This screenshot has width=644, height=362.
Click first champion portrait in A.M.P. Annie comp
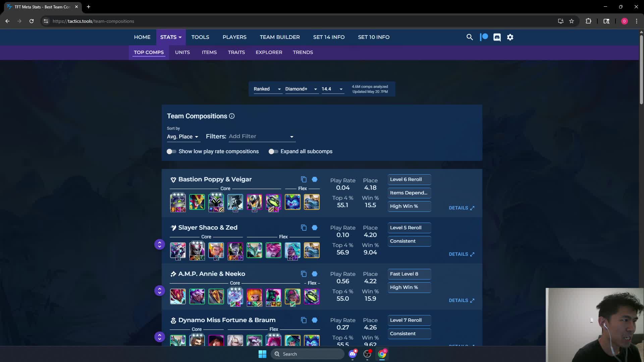click(x=178, y=296)
